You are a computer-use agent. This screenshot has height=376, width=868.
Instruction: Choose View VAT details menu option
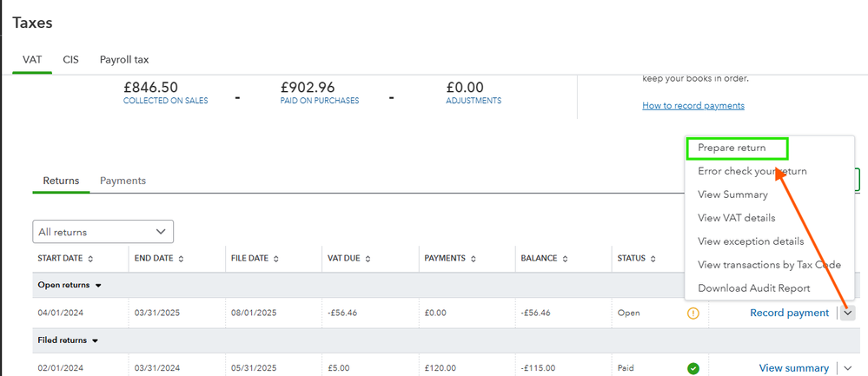pos(736,218)
